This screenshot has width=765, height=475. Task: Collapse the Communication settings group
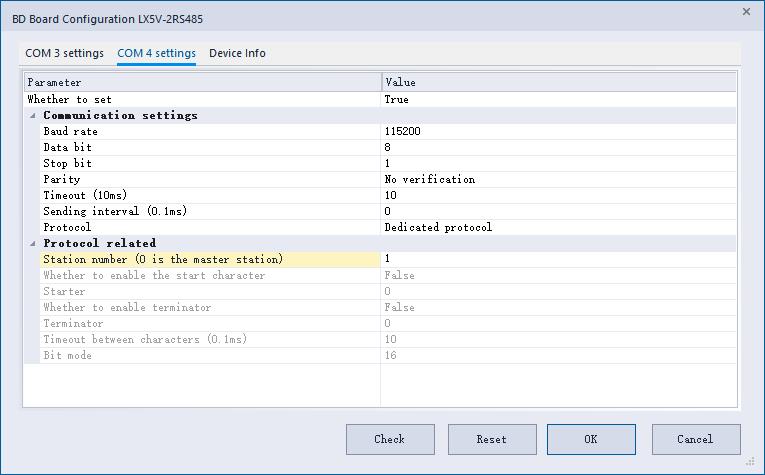click(x=32, y=116)
